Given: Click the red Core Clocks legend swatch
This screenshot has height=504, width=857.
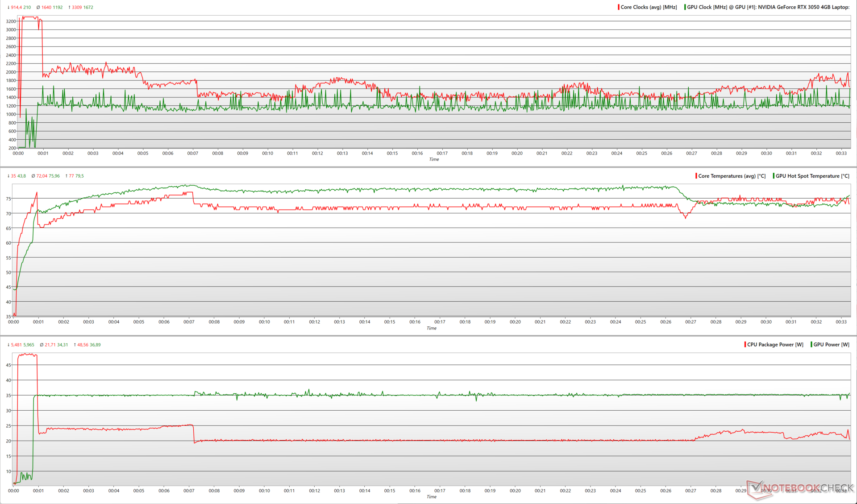Looking at the screenshot, I should coord(619,7).
